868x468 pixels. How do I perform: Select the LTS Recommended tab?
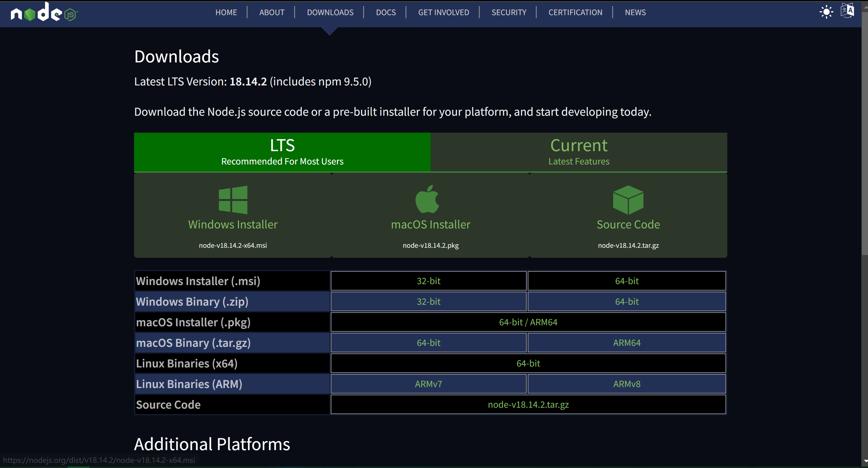pyautogui.click(x=282, y=152)
